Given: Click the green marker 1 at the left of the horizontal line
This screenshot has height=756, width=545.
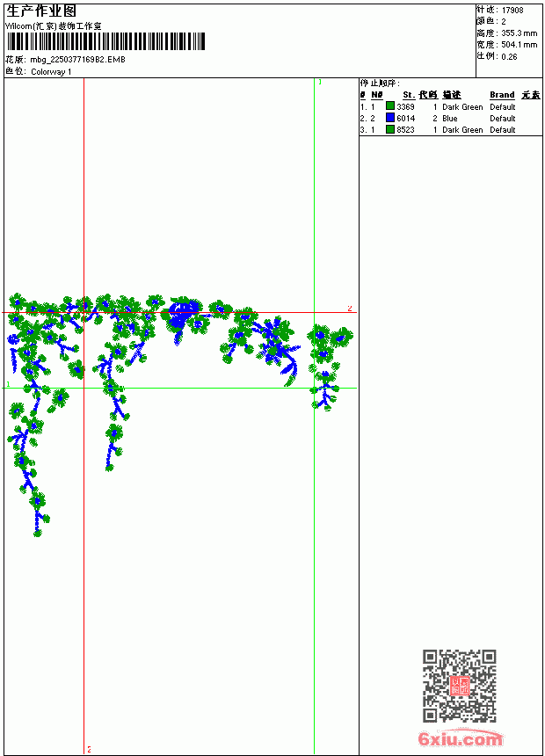Looking at the screenshot, I should point(8,384).
